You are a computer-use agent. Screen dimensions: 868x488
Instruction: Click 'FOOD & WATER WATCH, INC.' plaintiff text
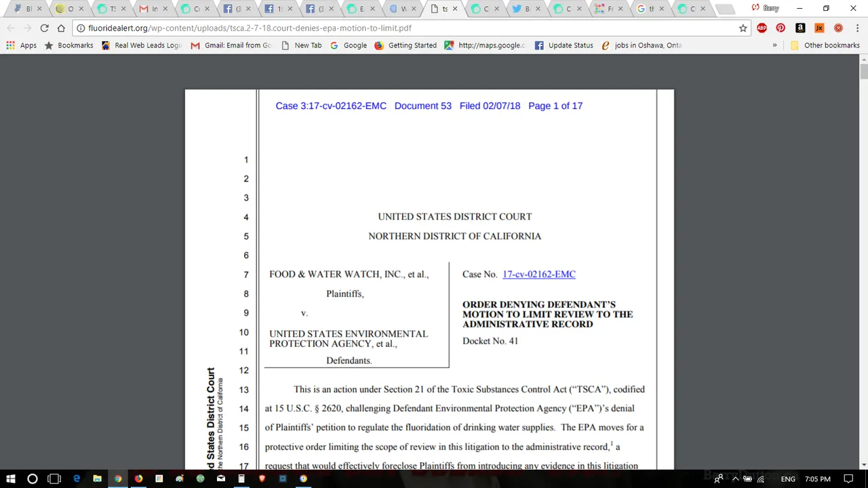336,274
